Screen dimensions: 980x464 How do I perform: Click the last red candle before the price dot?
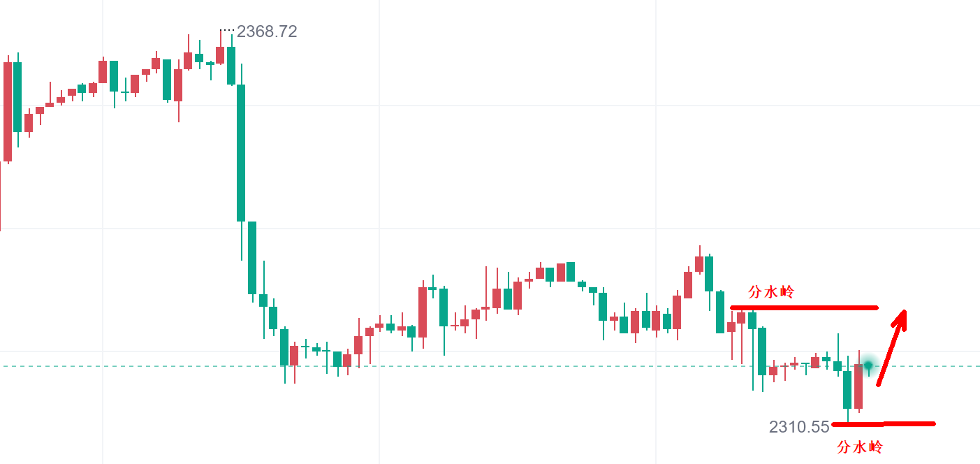(x=858, y=386)
